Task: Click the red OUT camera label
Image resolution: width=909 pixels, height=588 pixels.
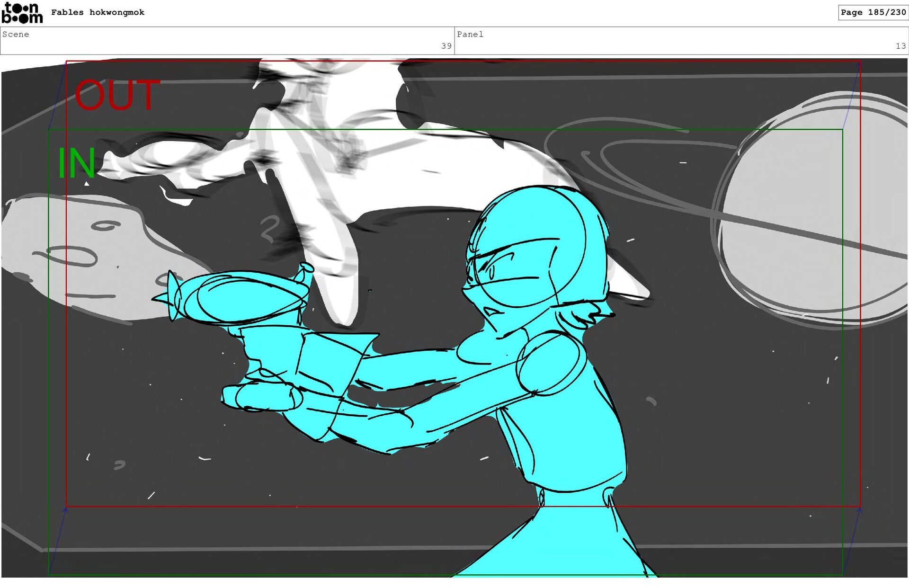Action: pos(117,96)
